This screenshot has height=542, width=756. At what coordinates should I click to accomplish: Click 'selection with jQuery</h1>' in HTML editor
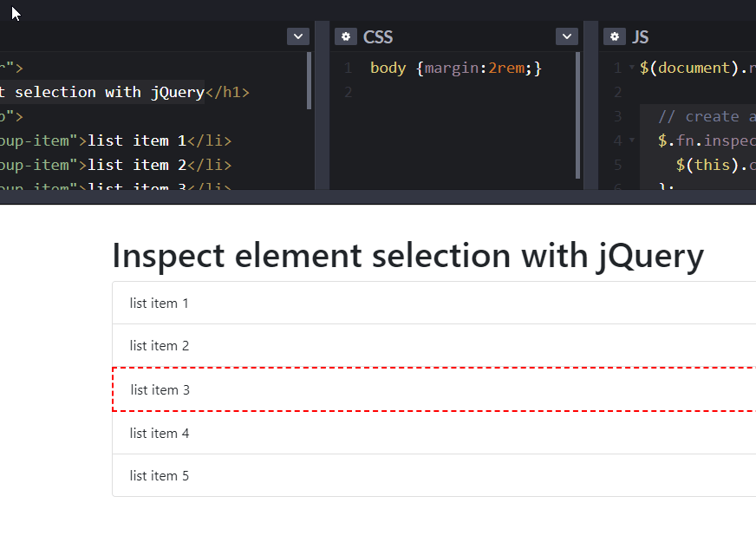(132, 92)
